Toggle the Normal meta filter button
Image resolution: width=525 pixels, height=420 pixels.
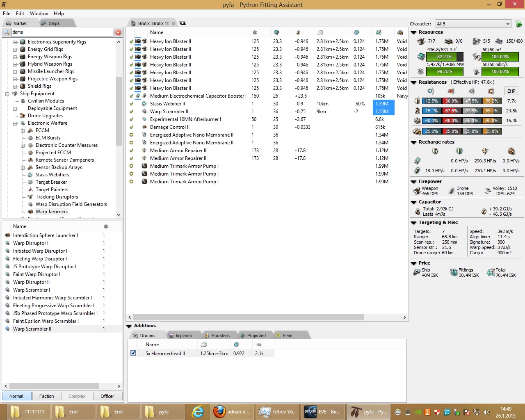tap(16, 396)
